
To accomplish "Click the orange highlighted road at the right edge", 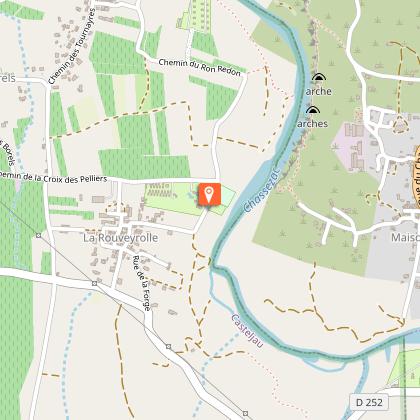I will tap(417, 177).
